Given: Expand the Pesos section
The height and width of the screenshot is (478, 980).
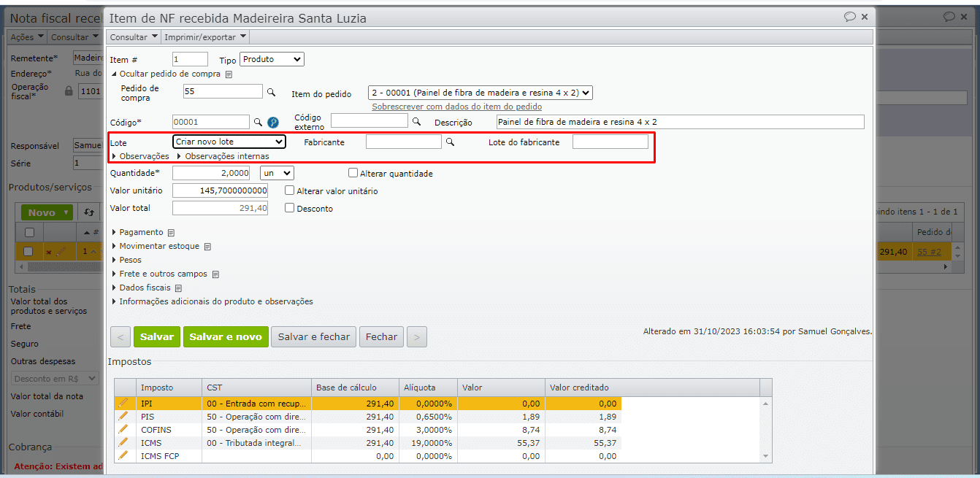Looking at the screenshot, I should click(126, 260).
